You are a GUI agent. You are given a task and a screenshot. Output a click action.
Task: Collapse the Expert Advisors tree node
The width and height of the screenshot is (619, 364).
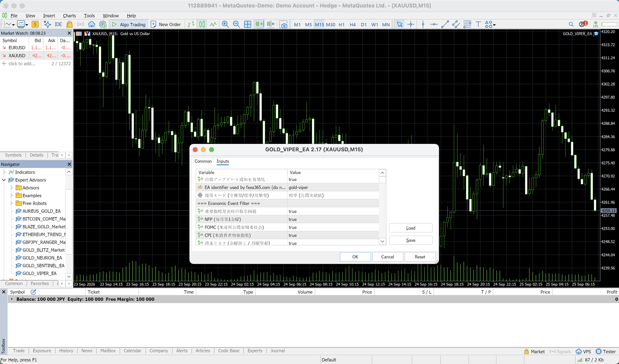(x=4, y=180)
